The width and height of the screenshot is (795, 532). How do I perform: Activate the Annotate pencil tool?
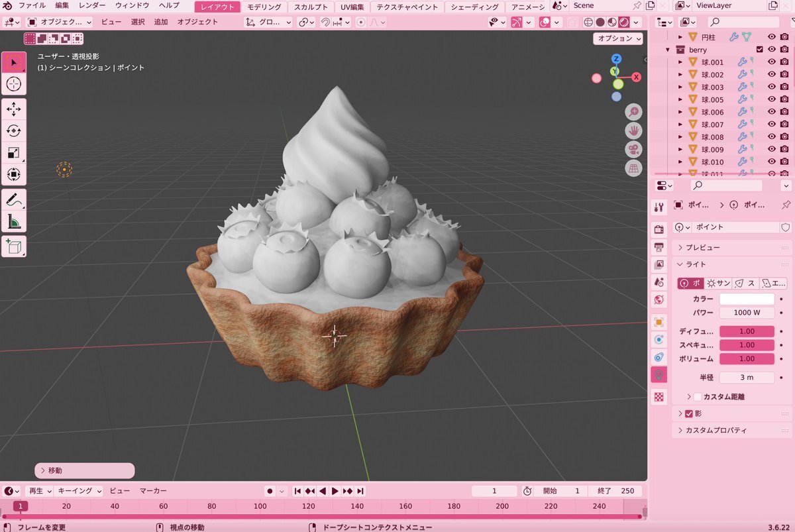pos(14,199)
